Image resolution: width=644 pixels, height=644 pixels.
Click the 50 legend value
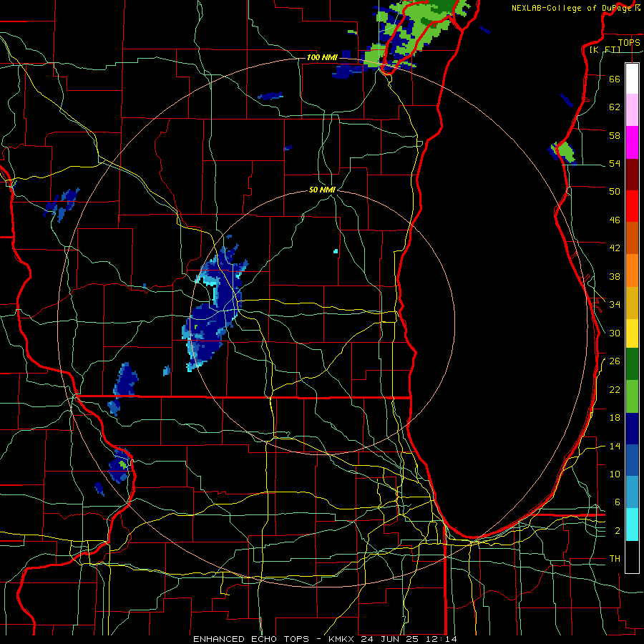[615, 192]
